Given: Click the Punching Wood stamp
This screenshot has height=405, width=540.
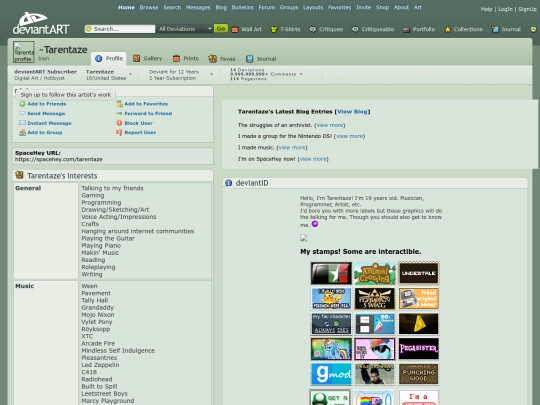Looking at the screenshot, I should pos(419,374).
